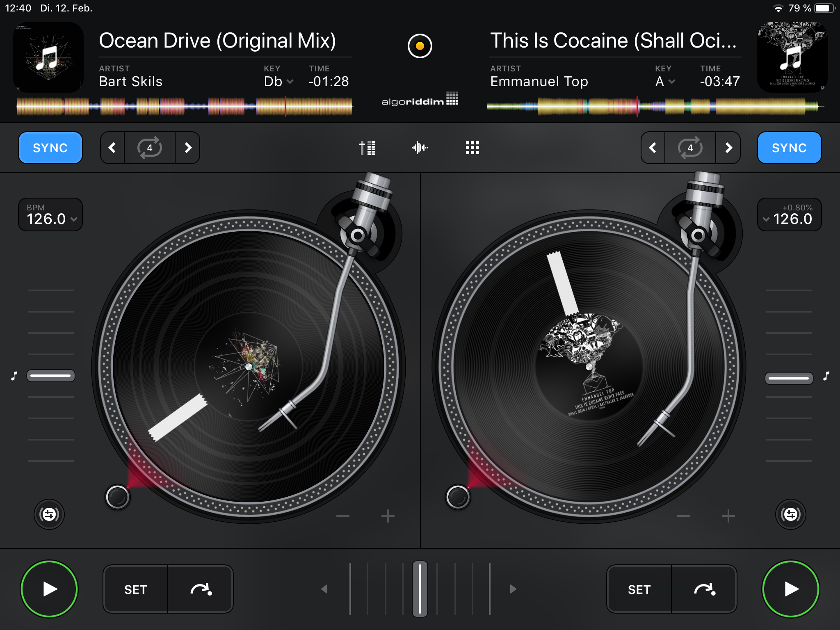Halve loop length on right deck
This screenshot has height=630, width=840.
[653, 148]
